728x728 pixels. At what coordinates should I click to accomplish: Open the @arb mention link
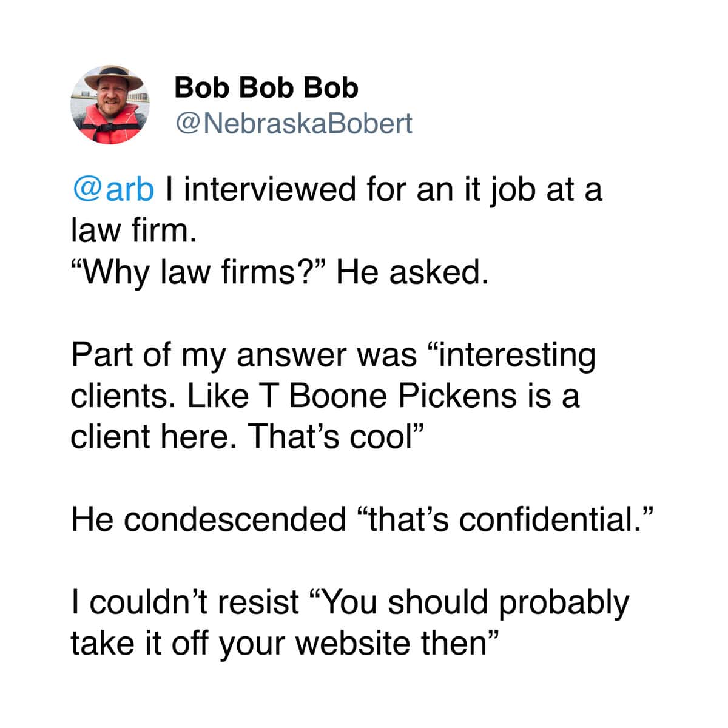[x=113, y=190]
